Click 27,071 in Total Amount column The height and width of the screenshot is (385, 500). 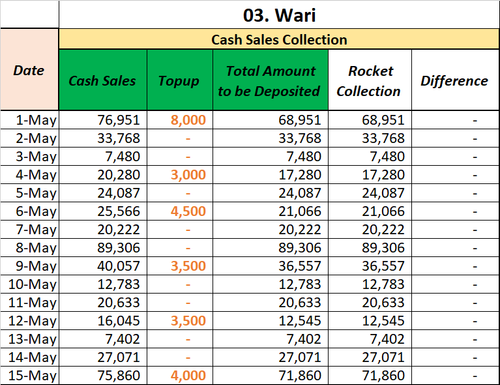pyautogui.click(x=270, y=357)
